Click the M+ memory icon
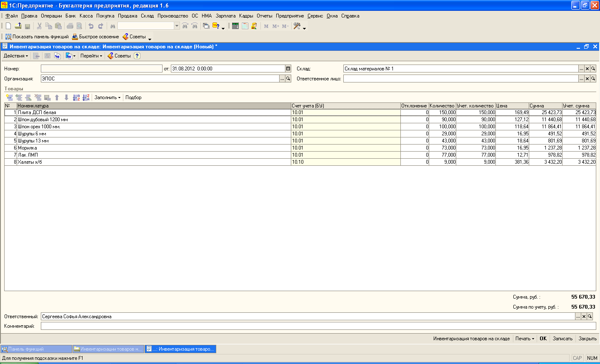The image size is (600, 364). tap(275, 26)
